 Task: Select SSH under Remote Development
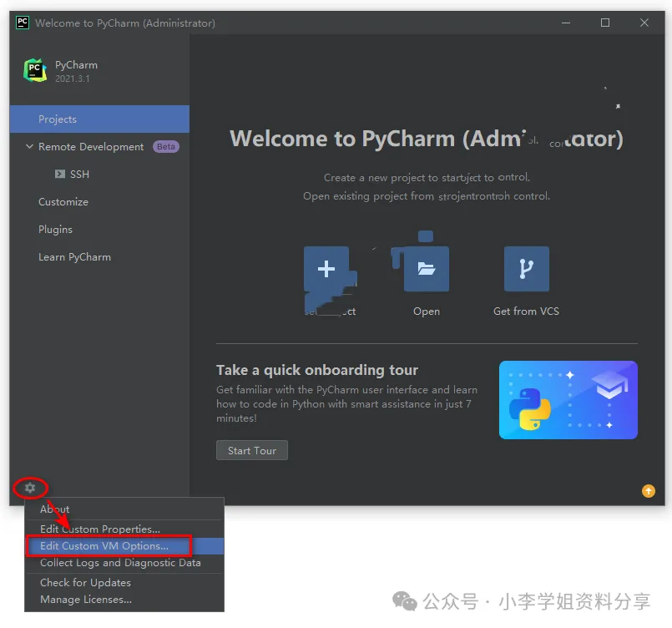point(79,174)
